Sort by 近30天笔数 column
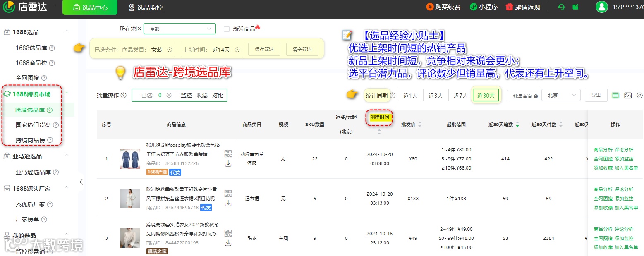 click(517, 124)
